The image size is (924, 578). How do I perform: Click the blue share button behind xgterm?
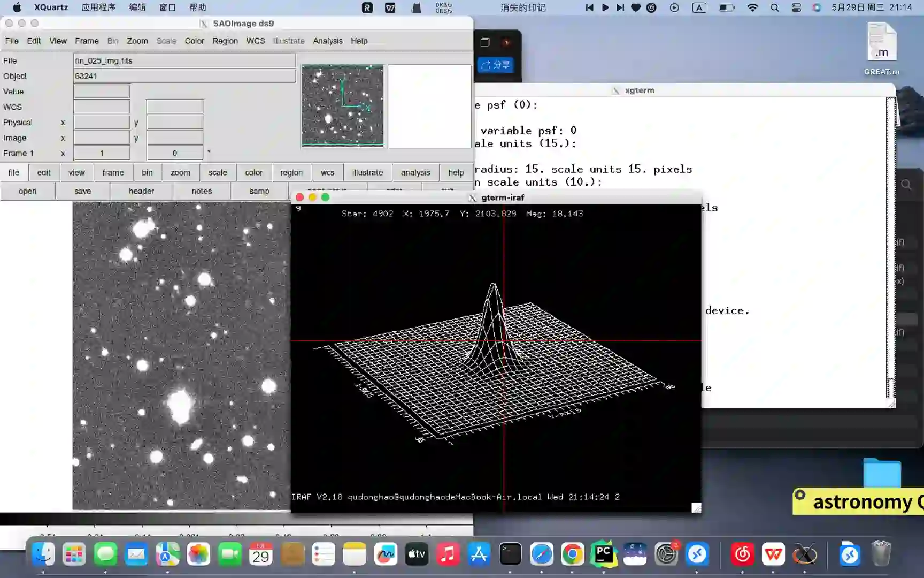click(495, 65)
